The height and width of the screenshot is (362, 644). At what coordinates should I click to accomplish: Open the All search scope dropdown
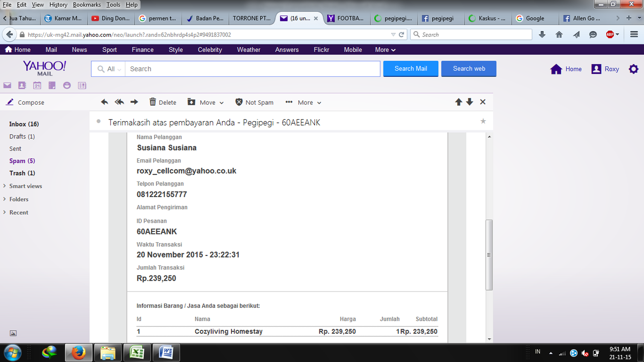pos(109,69)
